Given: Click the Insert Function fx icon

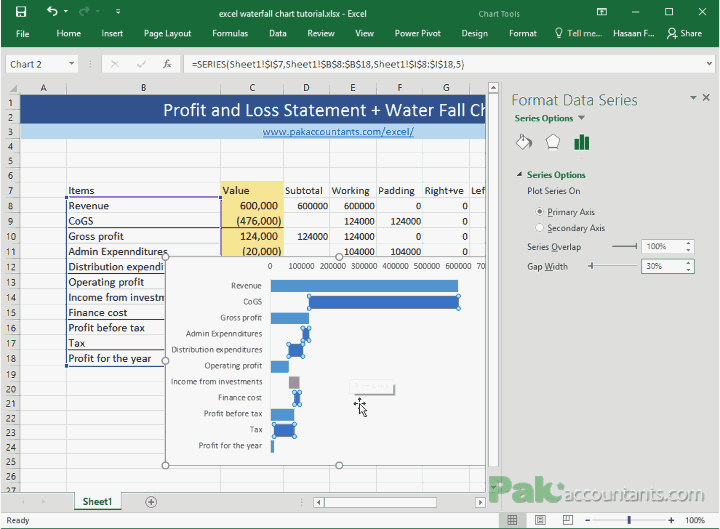Looking at the screenshot, I should coord(167,64).
